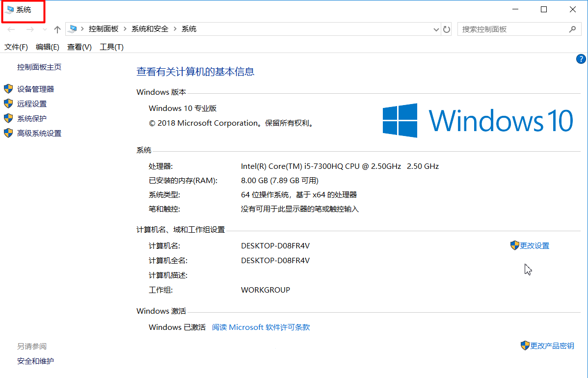Expand chevron after 系统和安全 breadcrumb
The width and height of the screenshot is (588, 378).
pyautogui.click(x=175, y=29)
